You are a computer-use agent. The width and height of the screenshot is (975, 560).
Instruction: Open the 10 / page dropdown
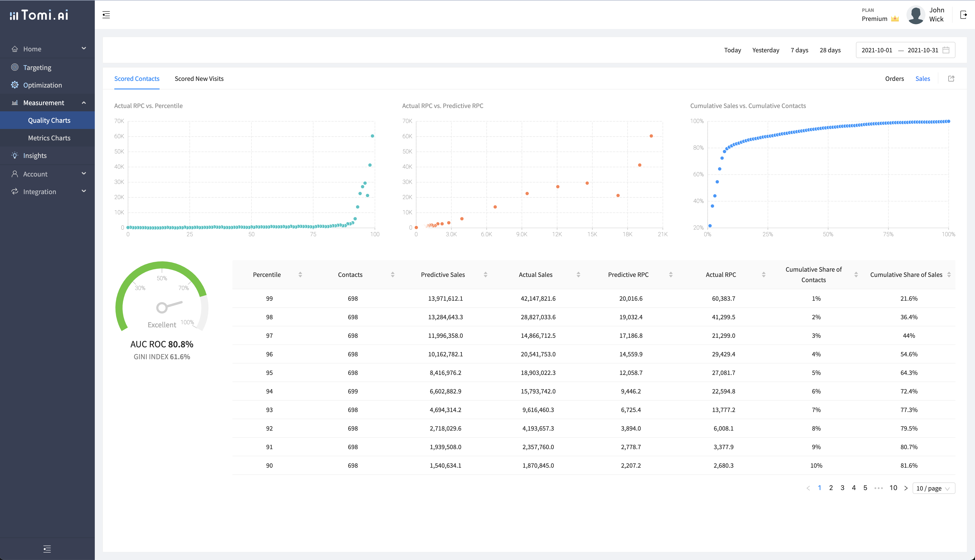click(933, 488)
